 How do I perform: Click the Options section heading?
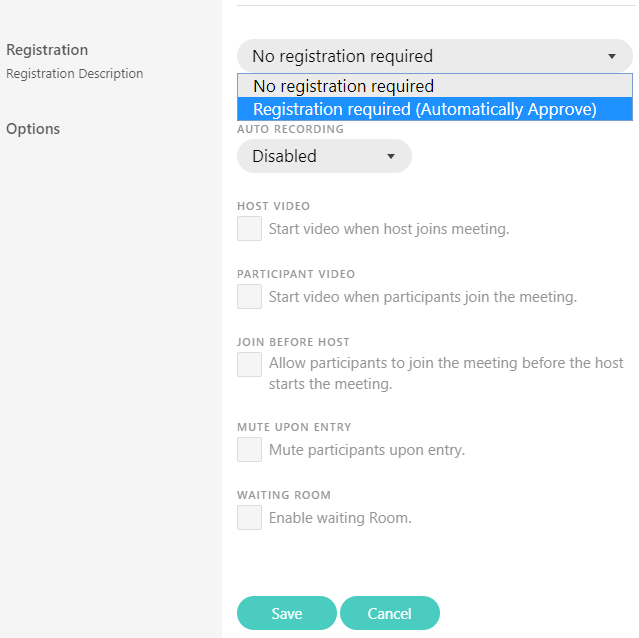click(33, 129)
